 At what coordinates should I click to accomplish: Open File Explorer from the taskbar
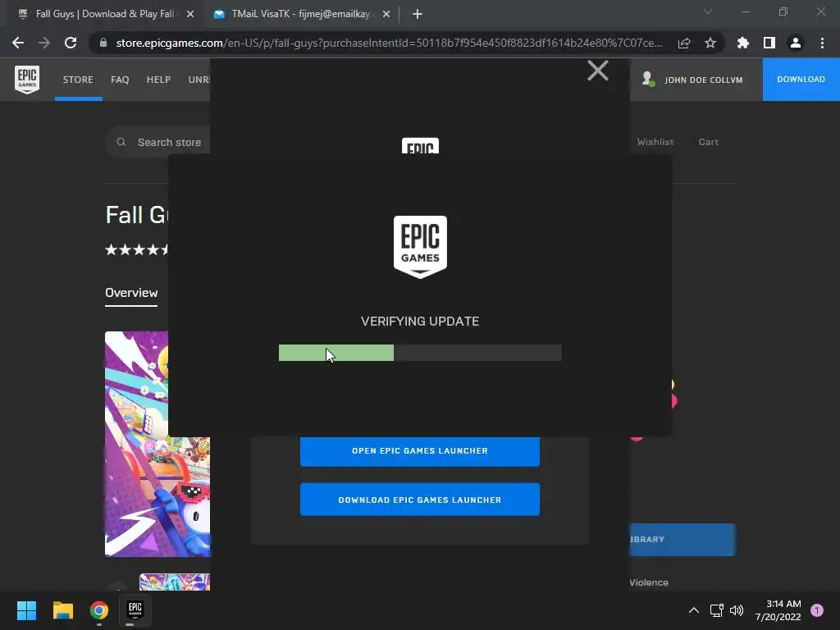pyautogui.click(x=62, y=610)
